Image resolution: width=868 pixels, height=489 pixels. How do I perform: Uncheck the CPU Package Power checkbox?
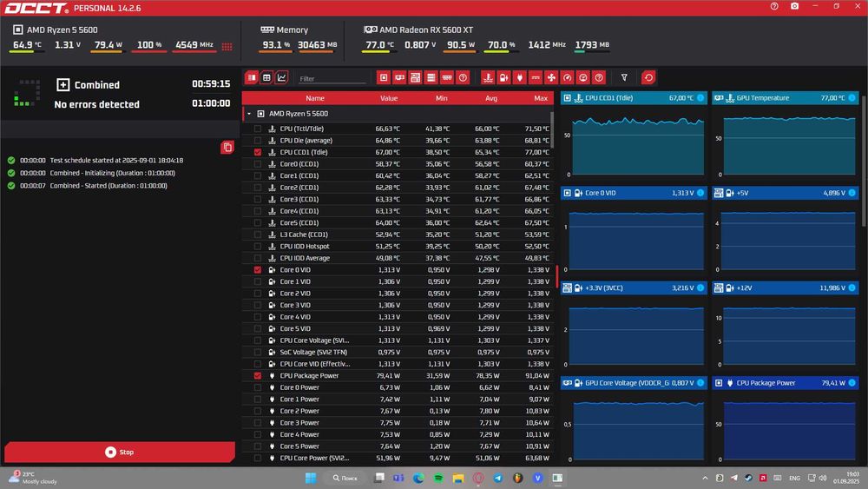(258, 375)
